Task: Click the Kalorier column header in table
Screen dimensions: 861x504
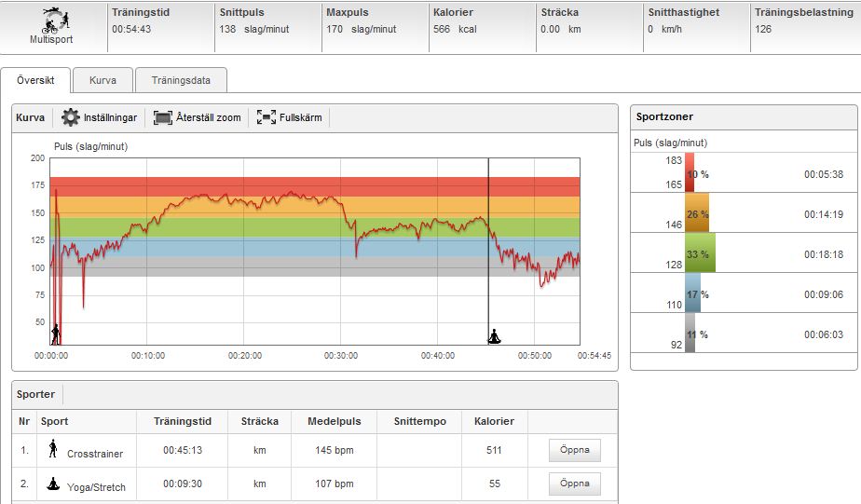Action: [493, 421]
